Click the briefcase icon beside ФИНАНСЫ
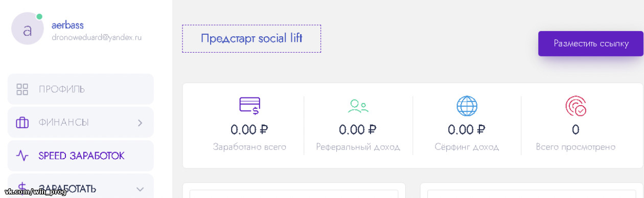The width and height of the screenshot is (644, 198). [x=22, y=122]
